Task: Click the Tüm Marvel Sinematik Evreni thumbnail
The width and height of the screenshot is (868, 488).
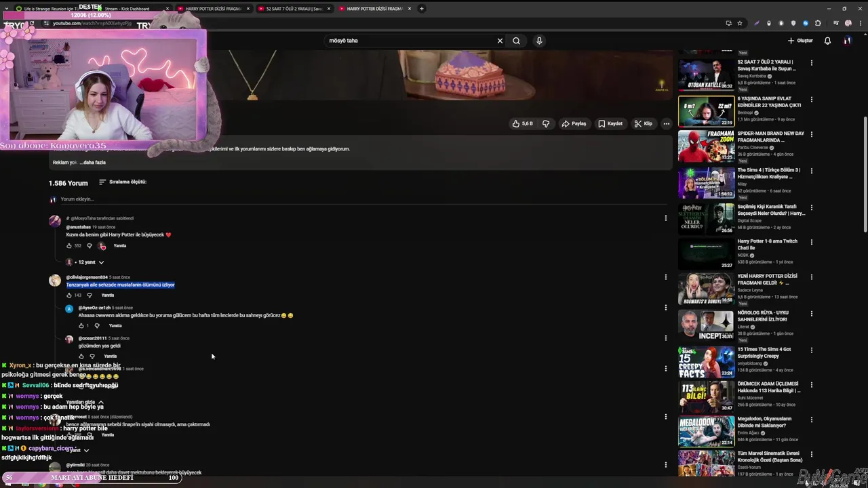Action: [706, 464]
